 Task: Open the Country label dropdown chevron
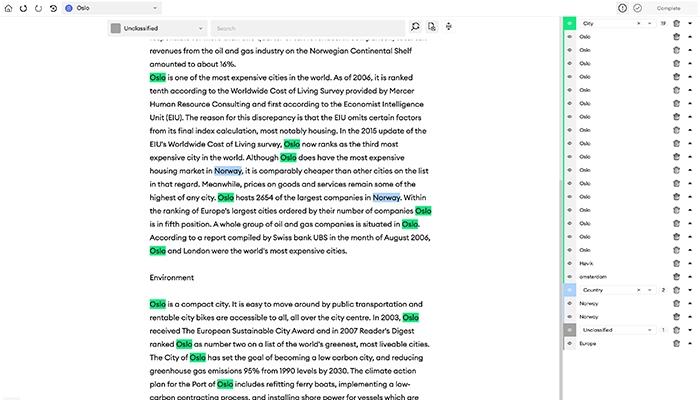tap(650, 290)
